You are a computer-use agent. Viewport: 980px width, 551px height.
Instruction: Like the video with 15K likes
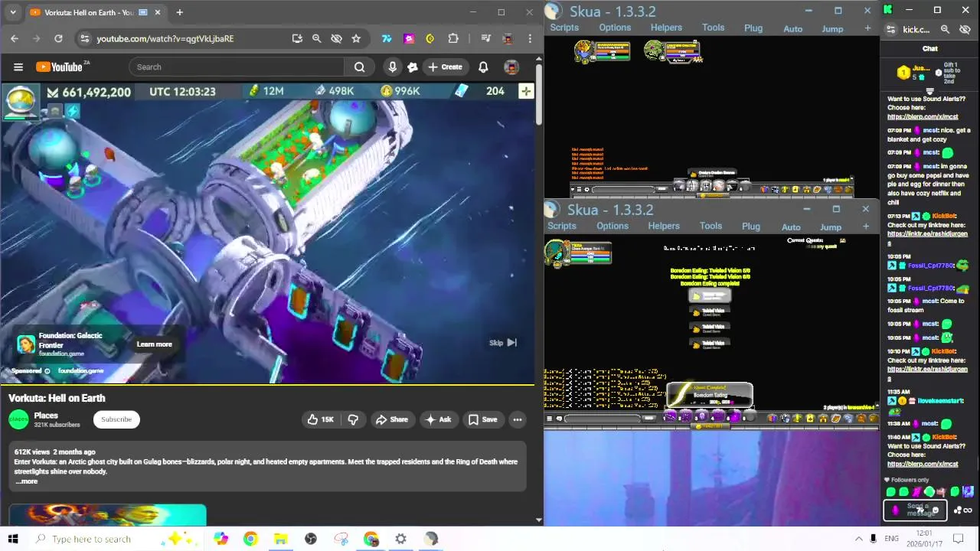tap(321, 419)
